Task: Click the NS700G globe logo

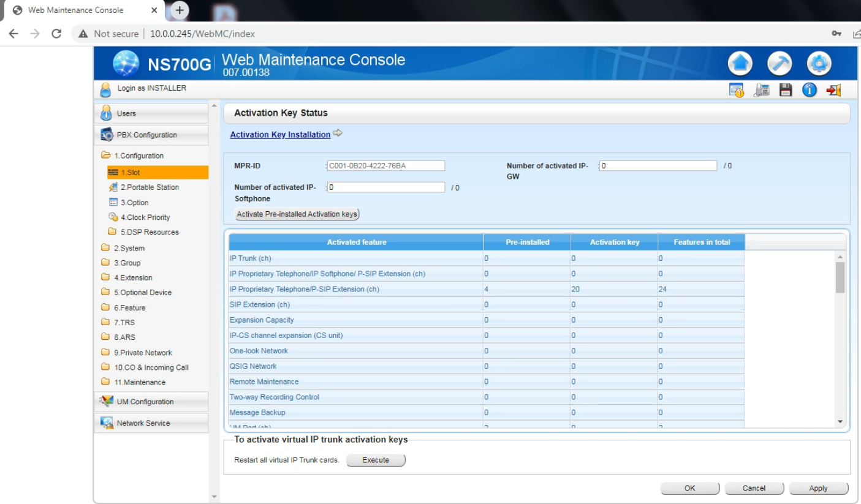Action: [x=127, y=64]
